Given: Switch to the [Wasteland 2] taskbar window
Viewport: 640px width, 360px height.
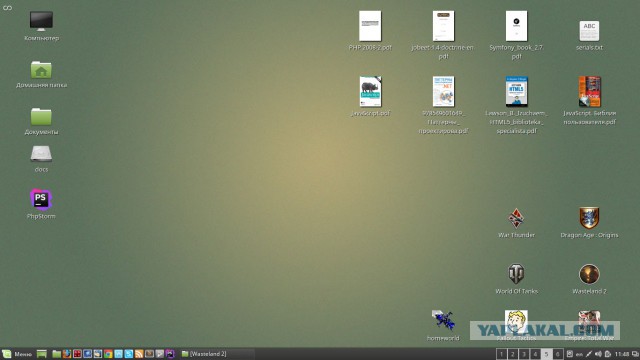Looking at the screenshot, I should tap(217, 354).
